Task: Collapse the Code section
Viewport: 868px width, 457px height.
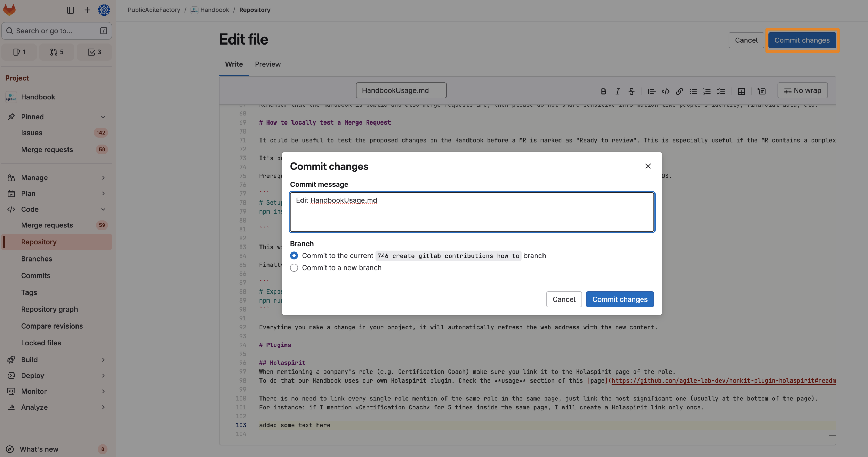Action: point(103,209)
